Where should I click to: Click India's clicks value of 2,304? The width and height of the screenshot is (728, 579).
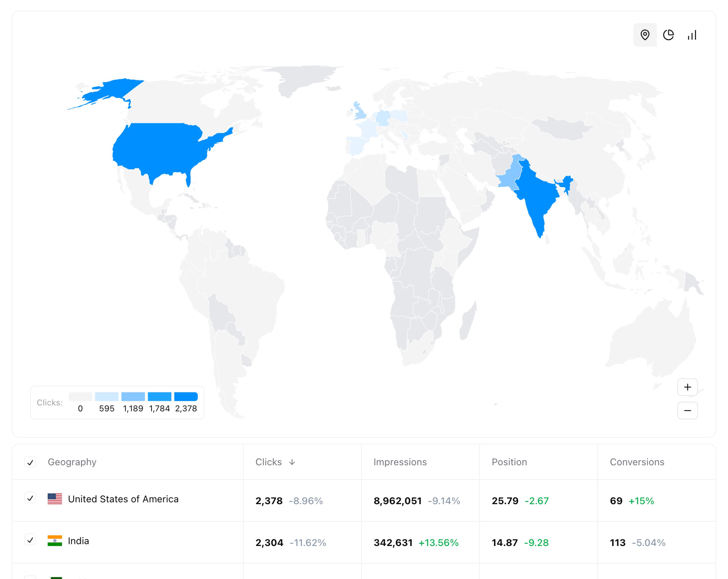tap(269, 541)
